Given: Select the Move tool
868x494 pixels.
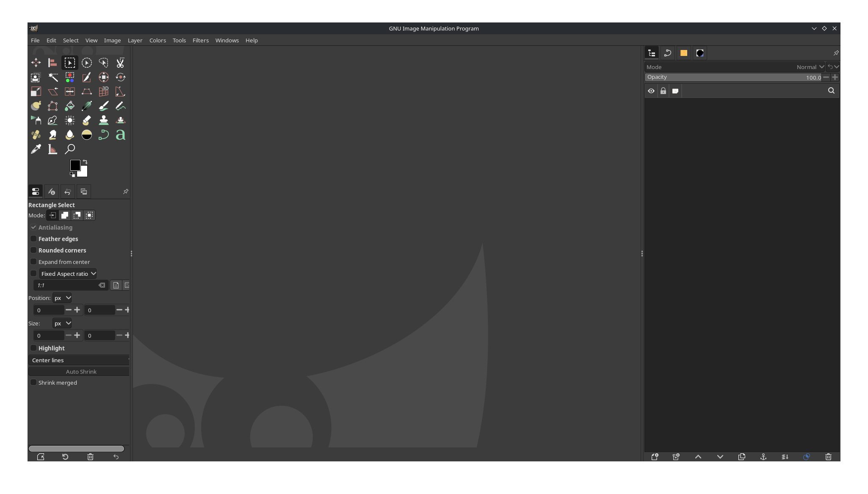Looking at the screenshot, I should (36, 63).
